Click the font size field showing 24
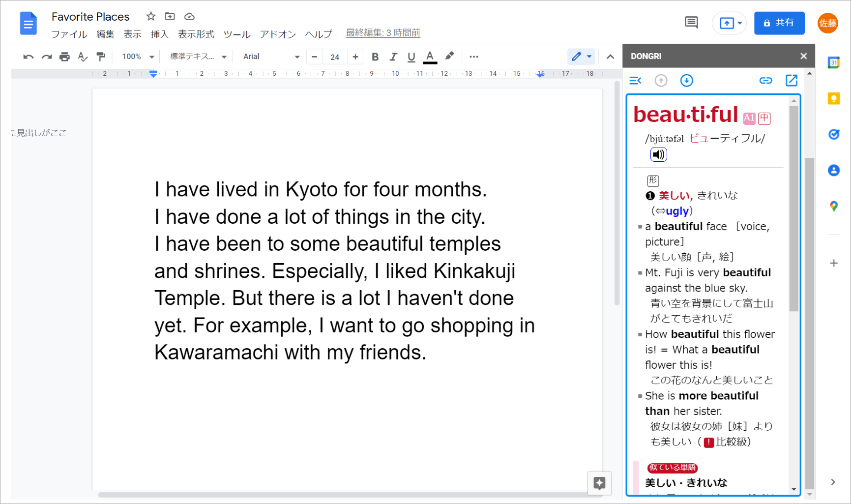 click(335, 57)
